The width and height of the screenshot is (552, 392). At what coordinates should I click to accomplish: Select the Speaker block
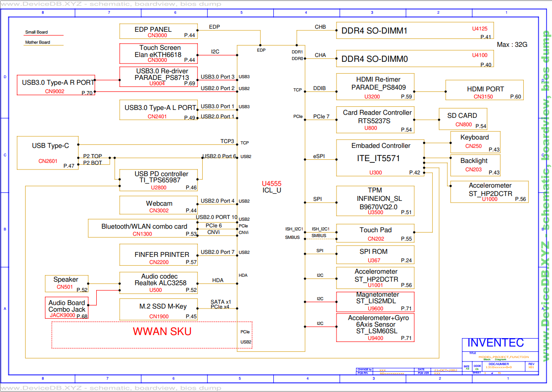point(67,283)
